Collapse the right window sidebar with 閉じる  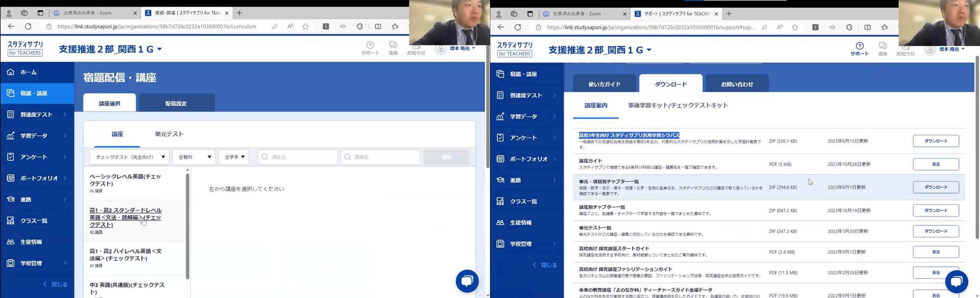point(545,265)
